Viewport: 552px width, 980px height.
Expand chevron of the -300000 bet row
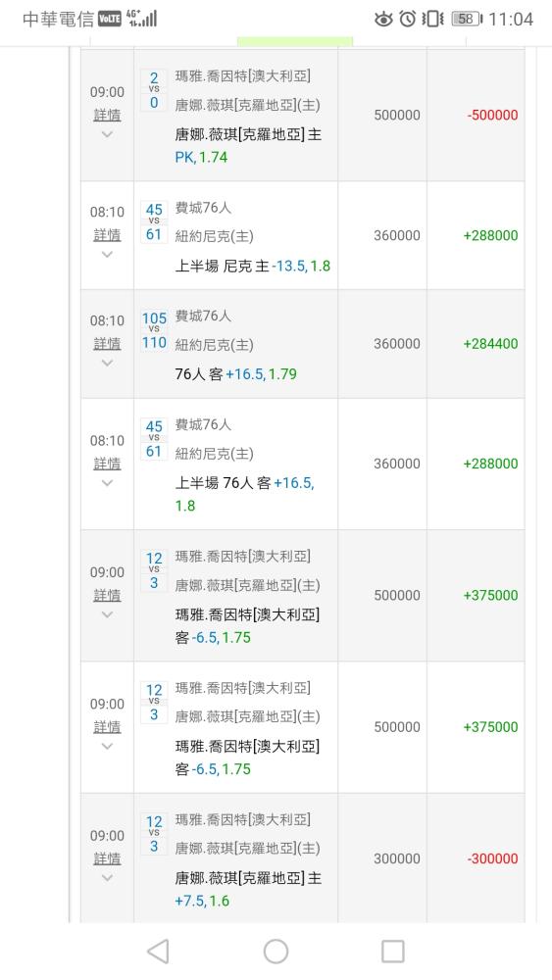coord(107,878)
